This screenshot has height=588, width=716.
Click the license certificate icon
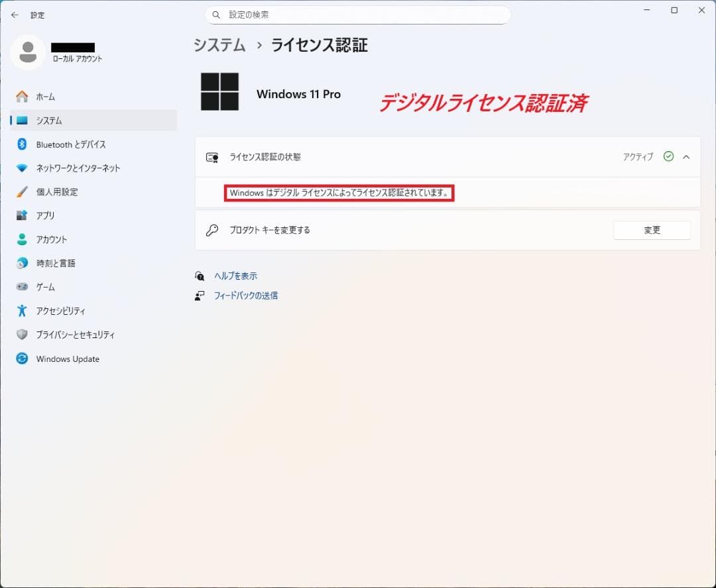[212, 158]
